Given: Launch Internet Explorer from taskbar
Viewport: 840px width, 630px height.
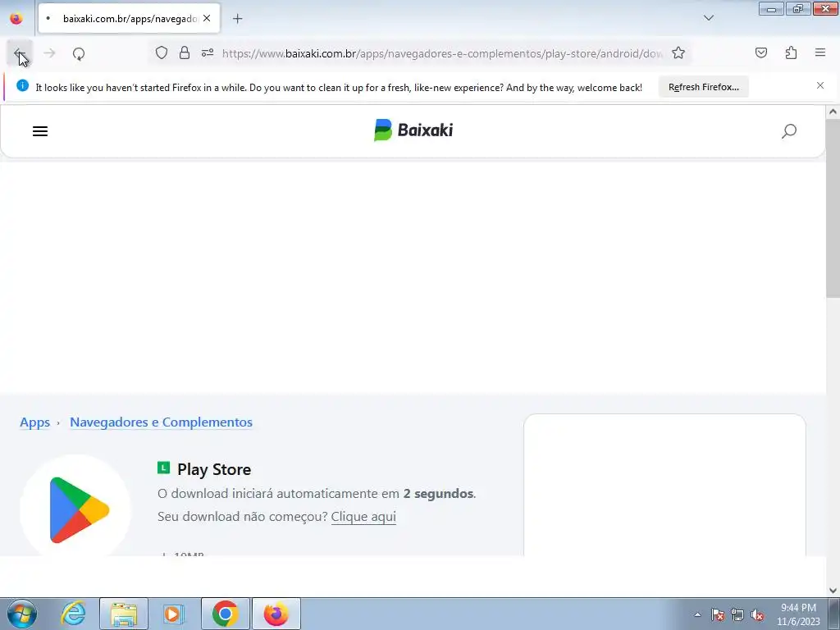Looking at the screenshot, I should click(73, 614).
